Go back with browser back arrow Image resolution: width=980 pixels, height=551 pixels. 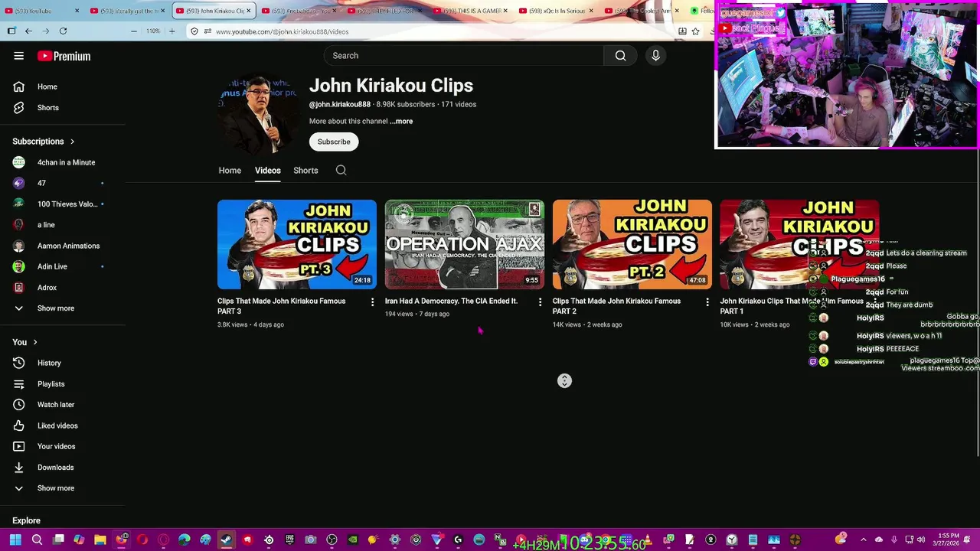[28, 31]
